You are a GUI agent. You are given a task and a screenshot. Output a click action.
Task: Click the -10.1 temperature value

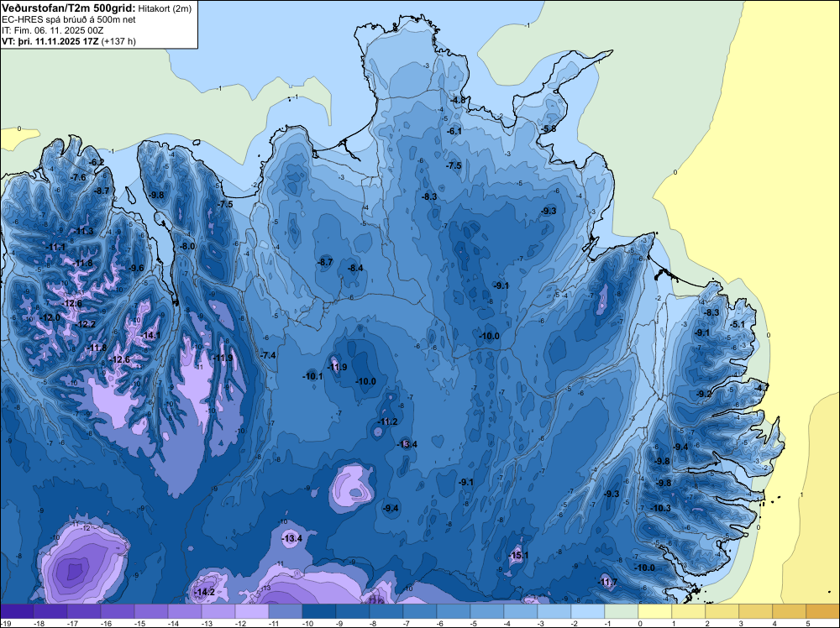pyautogui.click(x=312, y=376)
